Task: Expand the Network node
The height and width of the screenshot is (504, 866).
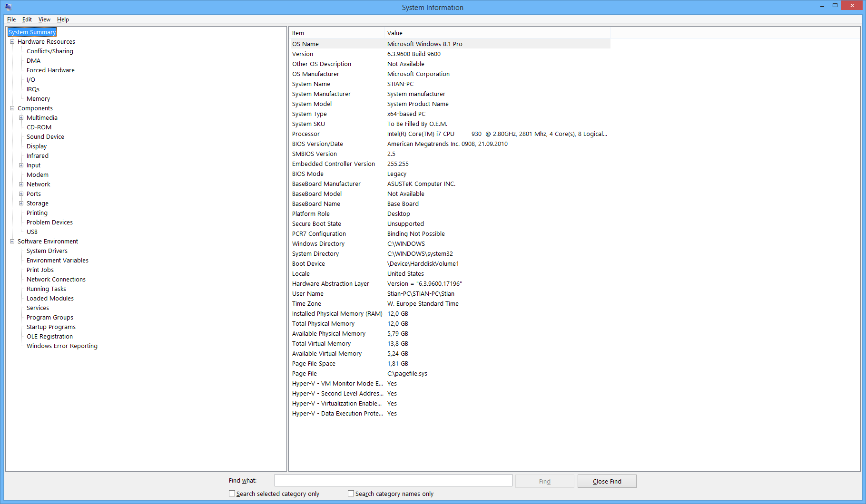Action: 21,184
